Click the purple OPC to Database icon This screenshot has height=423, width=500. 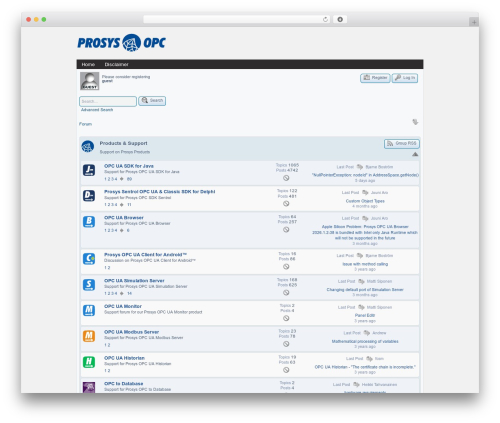(89, 387)
